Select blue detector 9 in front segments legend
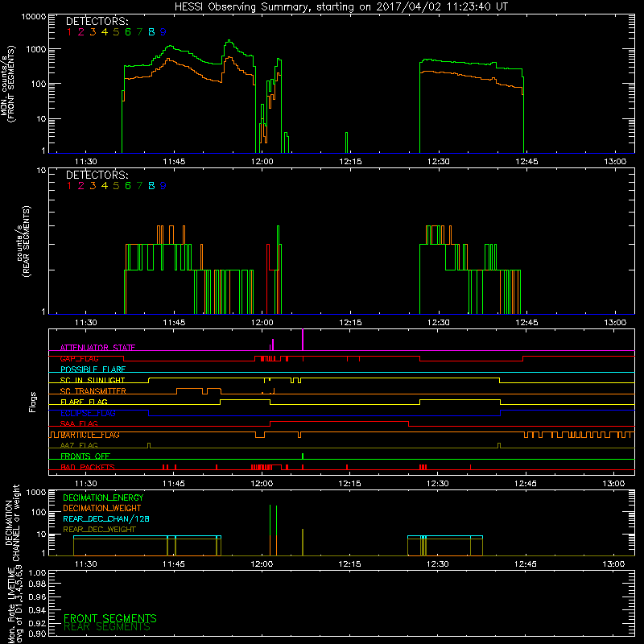Image resolution: width=644 pixels, height=644 pixels. coord(163,32)
